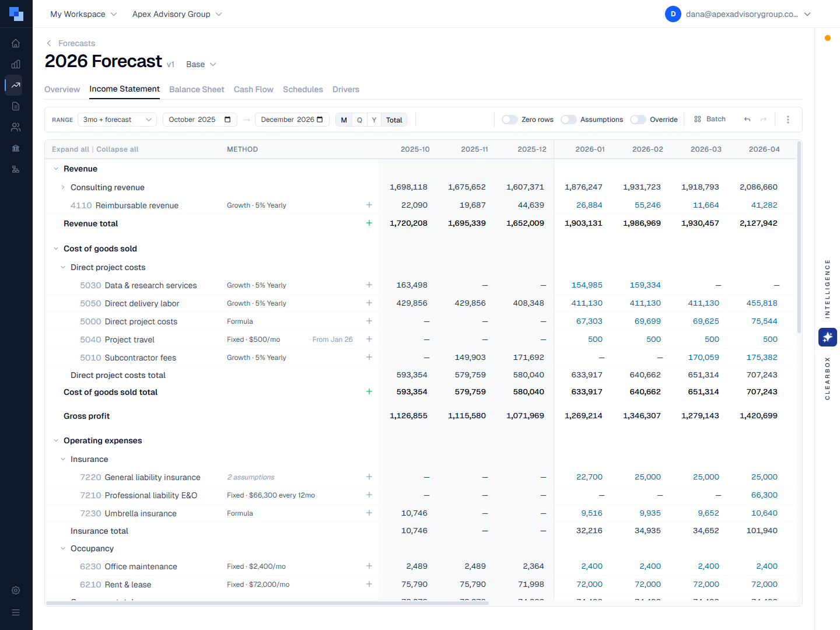Toggle the Total column option
Viewport: 840px width, 630px height.
point(394,120)
